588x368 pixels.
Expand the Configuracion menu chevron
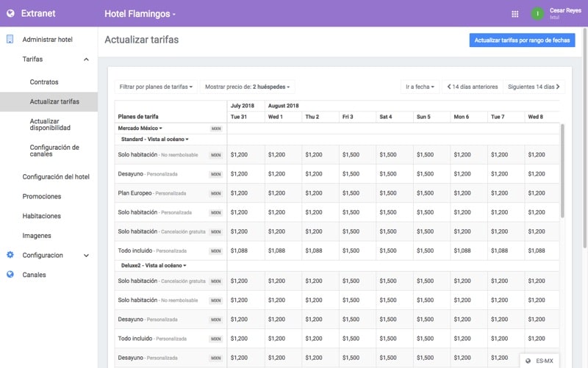coord(86,255)
